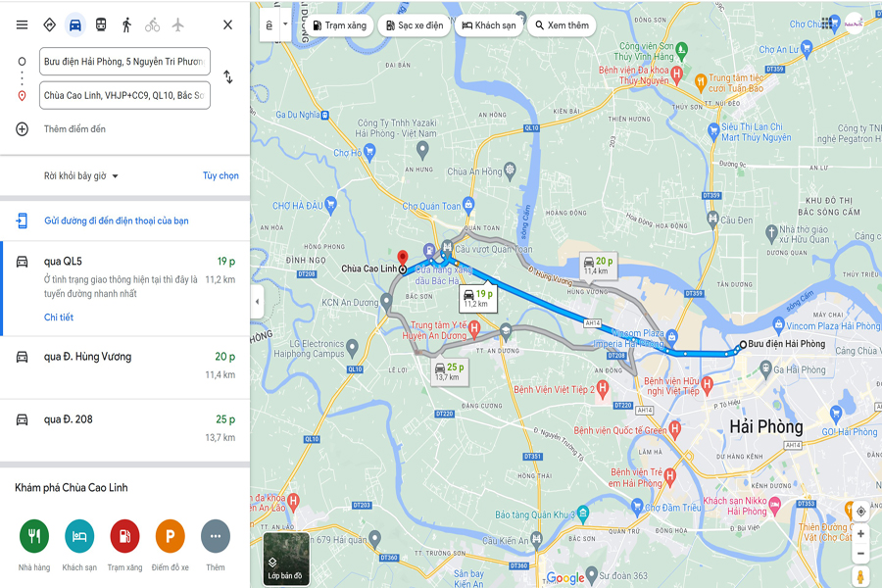Open dropdown arrow beside print button
Screen dimensions: 882x588
click(x=285, y=24)
